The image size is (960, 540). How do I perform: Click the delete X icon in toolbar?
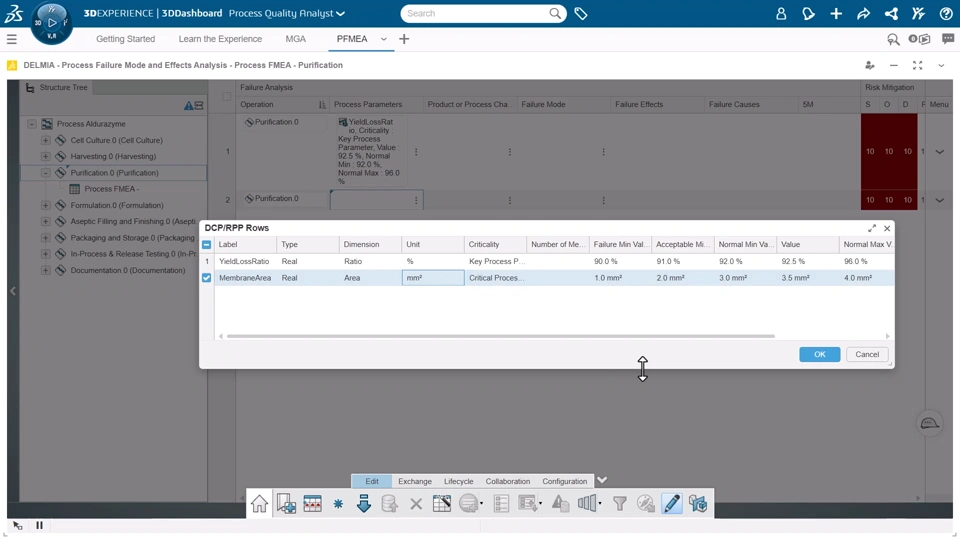(x=416, y=504)
